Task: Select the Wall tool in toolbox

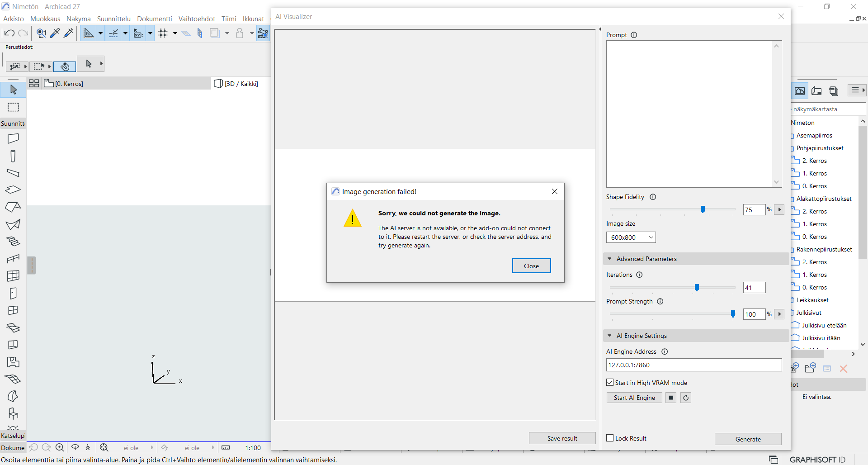Action: 13,138
